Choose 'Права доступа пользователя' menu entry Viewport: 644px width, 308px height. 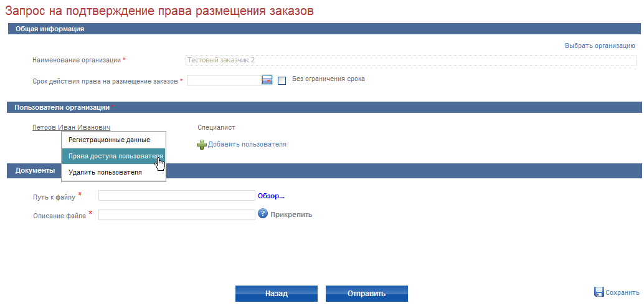[x=113, y=156]
